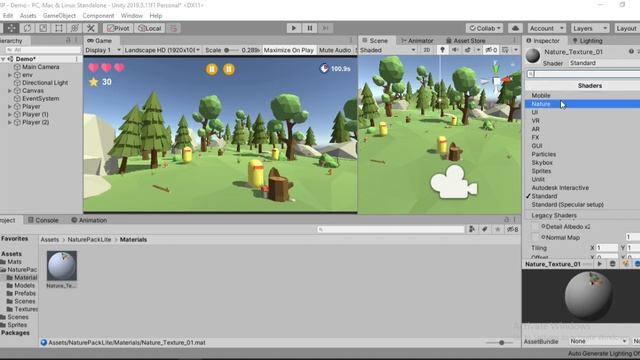Click the shader search field
The height and width of the screenshot is (360, 640).
coord(584,74)
